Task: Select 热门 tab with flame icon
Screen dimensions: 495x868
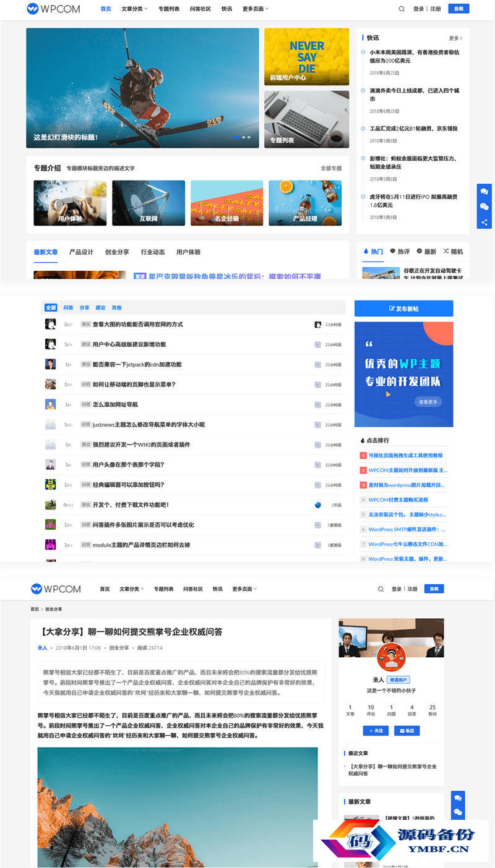Action: (373, 252)
